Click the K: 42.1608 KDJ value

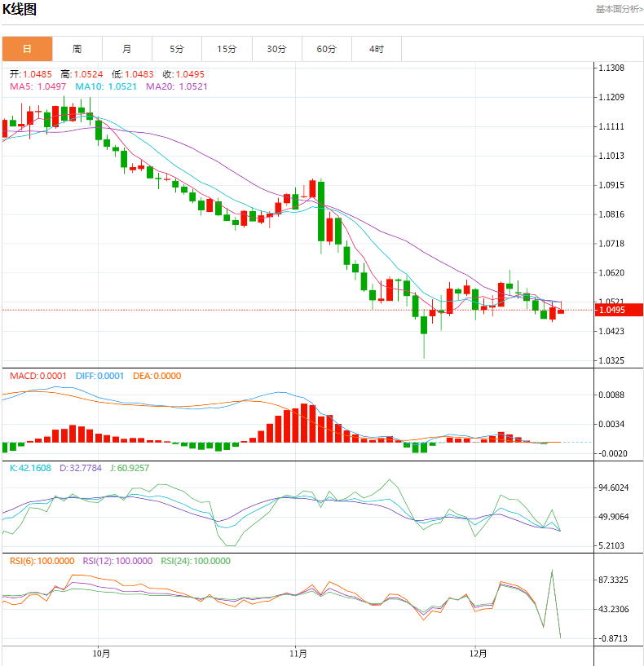[30, 468]
